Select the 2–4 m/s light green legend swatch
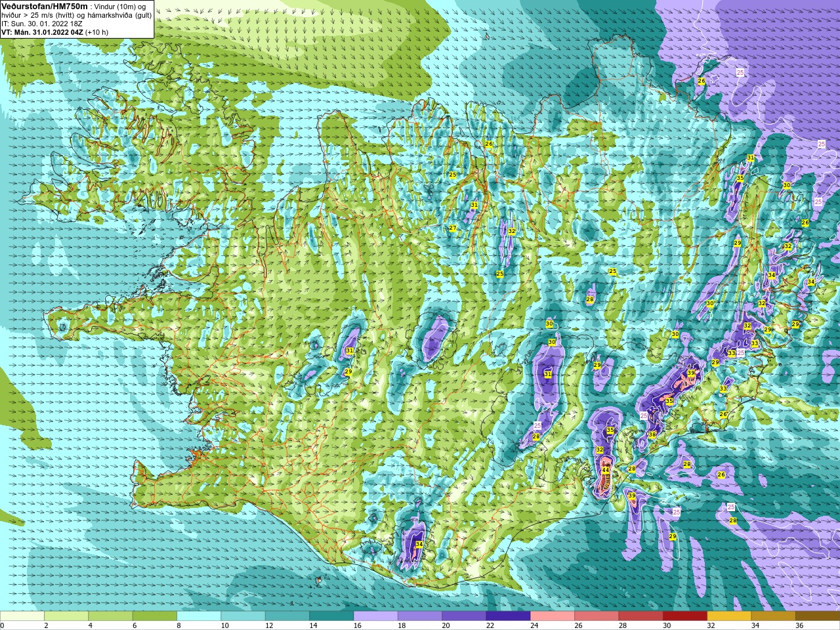The width and height of the screenshot is (840, 630). (x=66, y=616)
